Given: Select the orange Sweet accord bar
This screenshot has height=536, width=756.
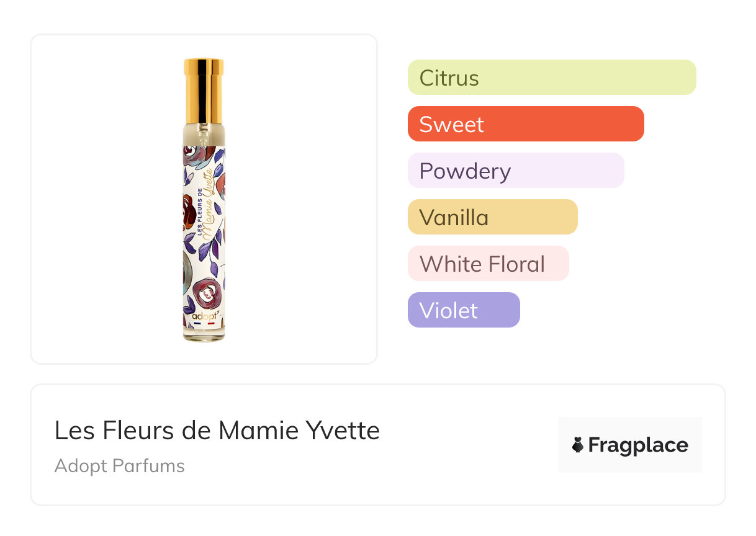Looking at the screenshot, I should pyautogui.click(x=525, y=124).
